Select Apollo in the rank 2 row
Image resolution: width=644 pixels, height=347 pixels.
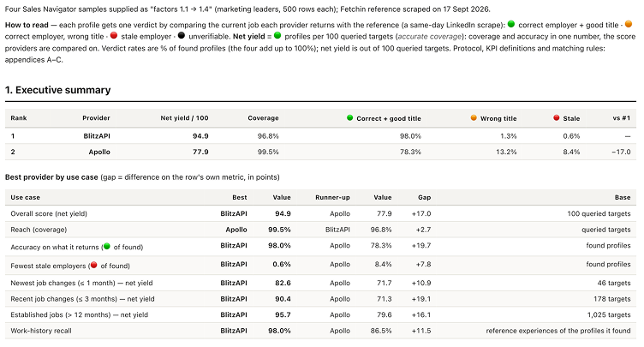(99, 152)
